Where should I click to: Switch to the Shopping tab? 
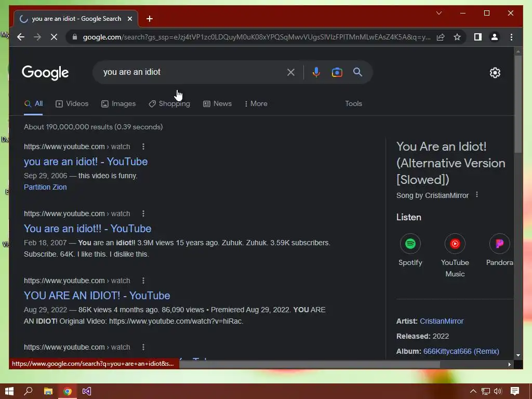pos(169,104)
